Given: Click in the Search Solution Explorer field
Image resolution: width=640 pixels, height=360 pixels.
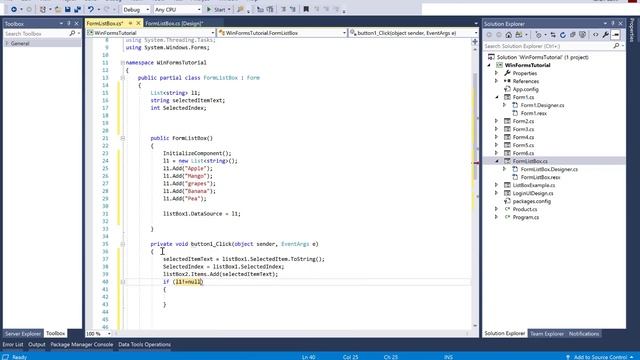Looking at the screenshot, I should pos(548,46).
